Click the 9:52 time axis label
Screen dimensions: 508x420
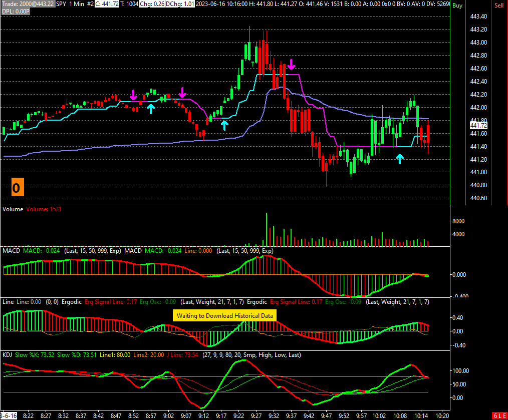click(344, 416)
